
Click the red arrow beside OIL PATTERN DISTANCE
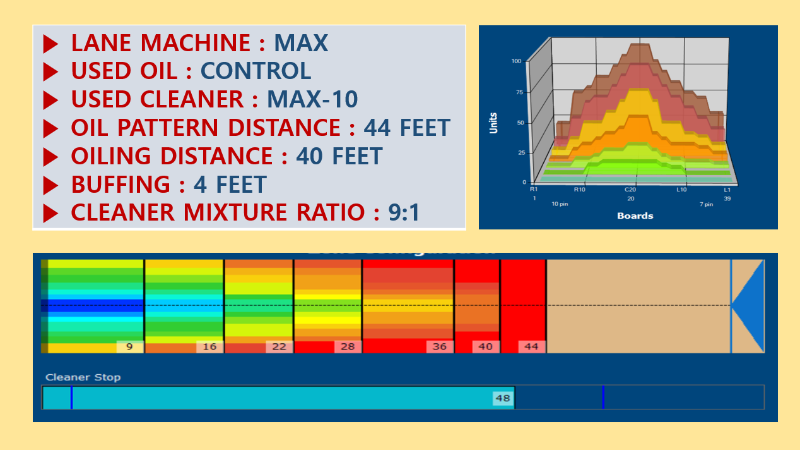pyautogui.click(x=50, y=129)
